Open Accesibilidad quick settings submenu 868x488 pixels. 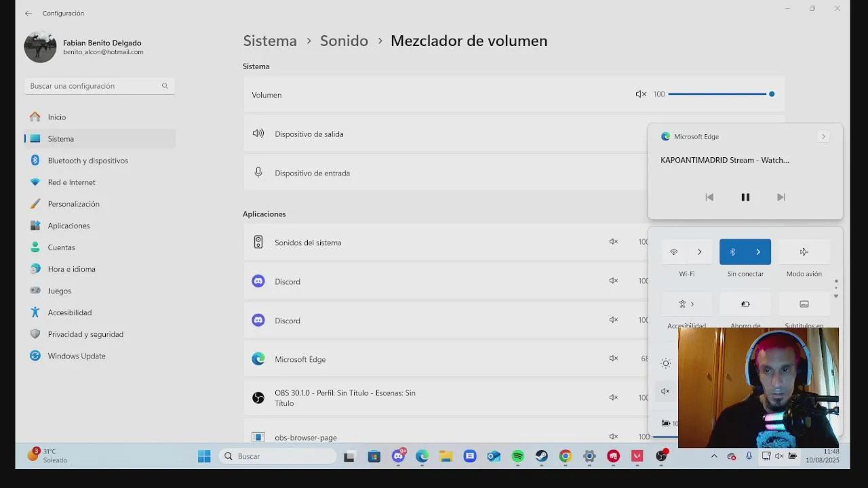[687, 304]
